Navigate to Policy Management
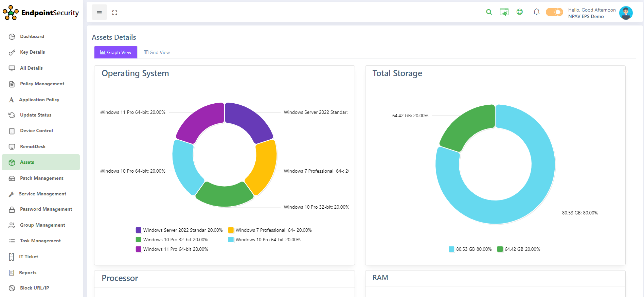The width and height of the screenshot is (644, 297). (41, 84)
